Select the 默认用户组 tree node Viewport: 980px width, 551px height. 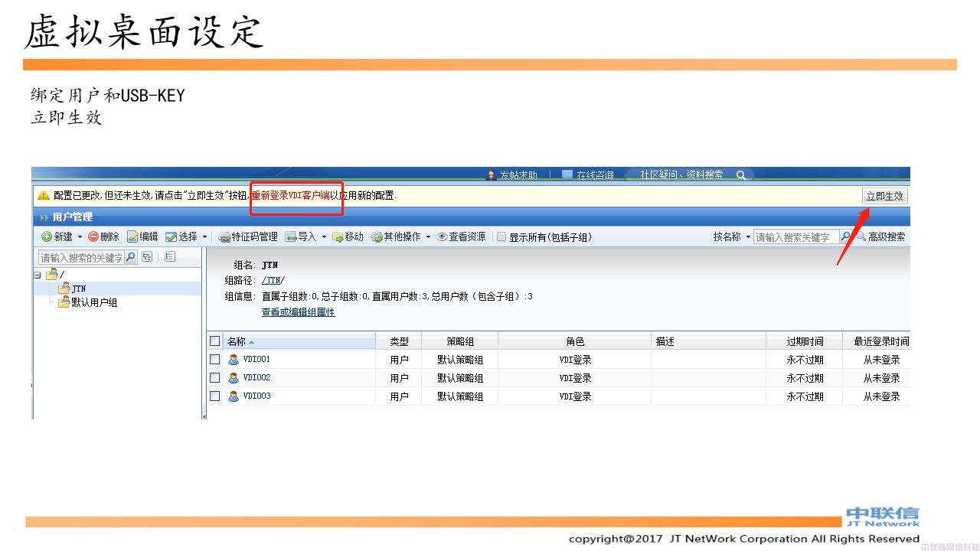pyautogui.click(x=94, y=302)
